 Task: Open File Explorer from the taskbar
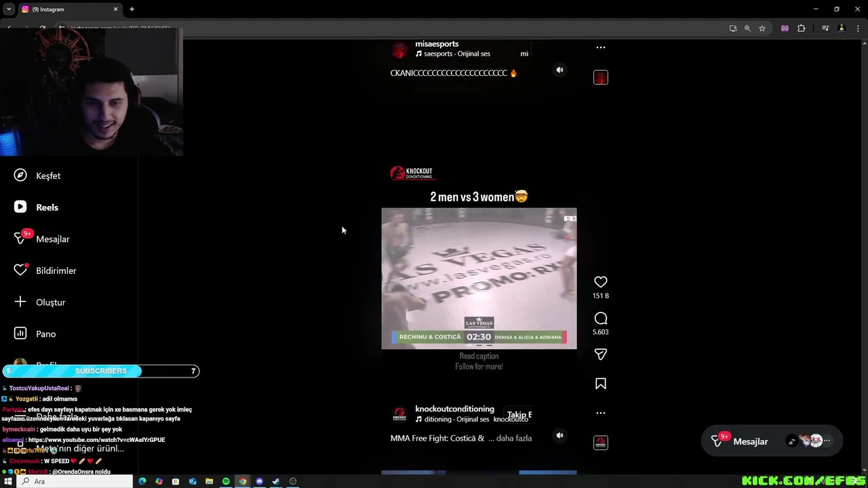(x=209, y=481)
